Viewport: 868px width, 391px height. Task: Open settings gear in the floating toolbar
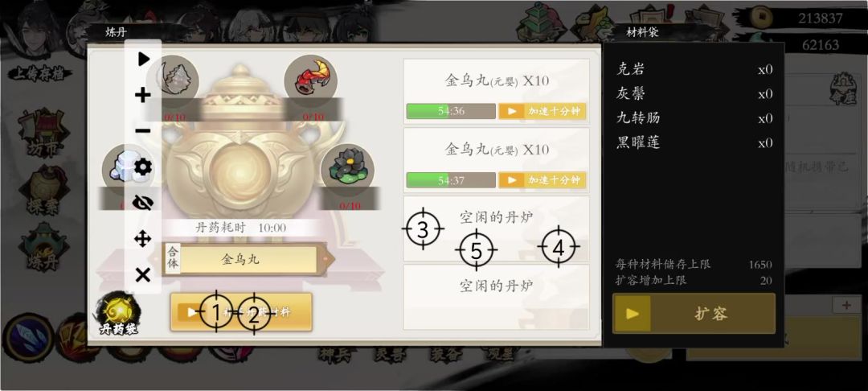tap(143, 167)
